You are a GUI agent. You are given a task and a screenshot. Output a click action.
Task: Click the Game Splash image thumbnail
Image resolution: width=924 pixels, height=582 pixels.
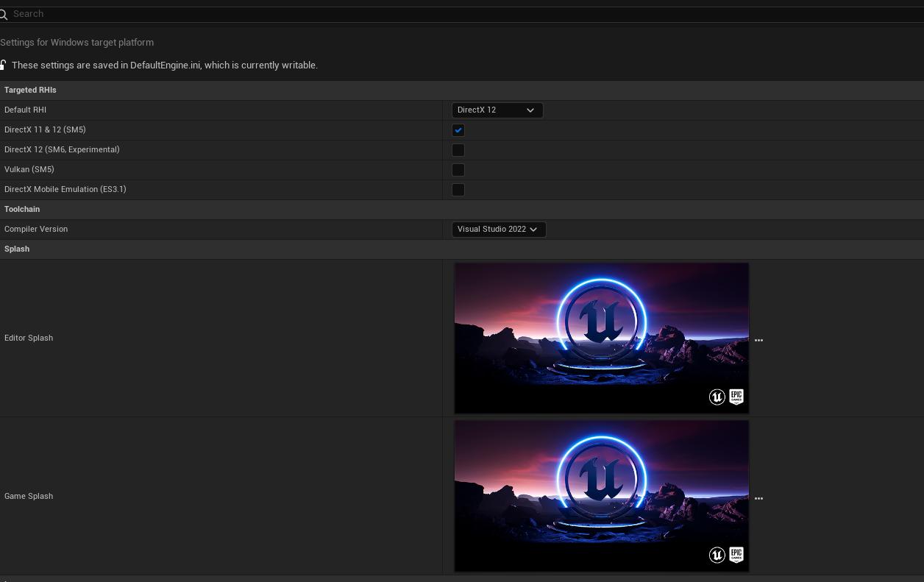pos(602,496)
